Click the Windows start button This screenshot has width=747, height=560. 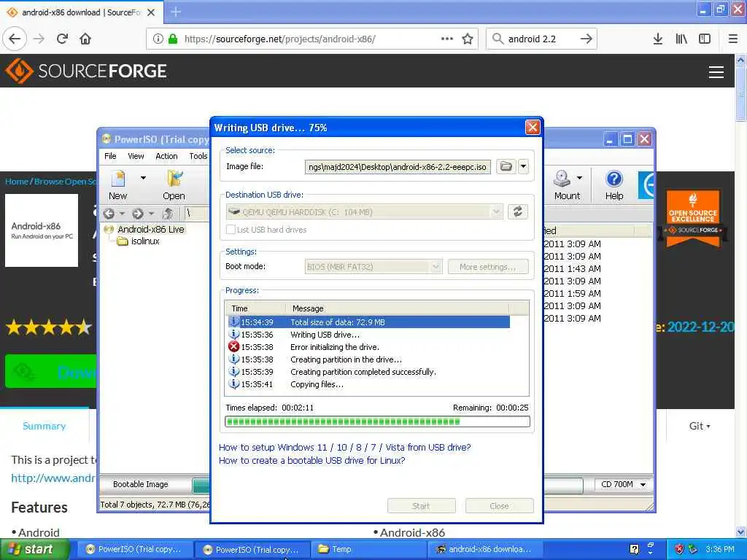tap(34, 549)
